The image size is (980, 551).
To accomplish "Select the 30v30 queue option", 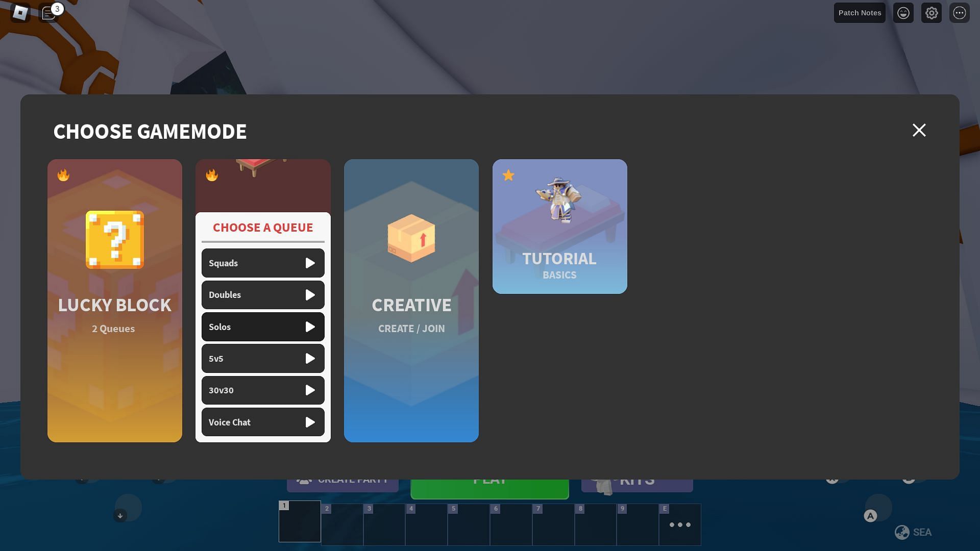I will (x=263, y=390).
